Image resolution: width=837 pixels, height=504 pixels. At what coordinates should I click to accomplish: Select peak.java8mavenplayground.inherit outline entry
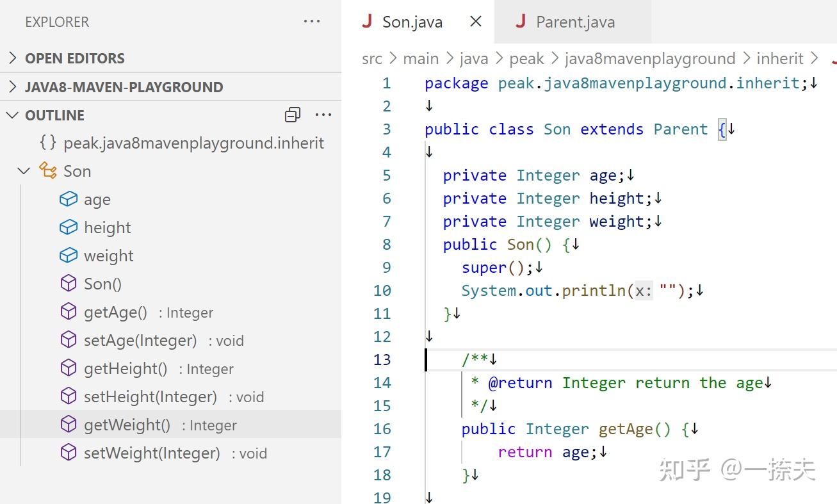194,143
